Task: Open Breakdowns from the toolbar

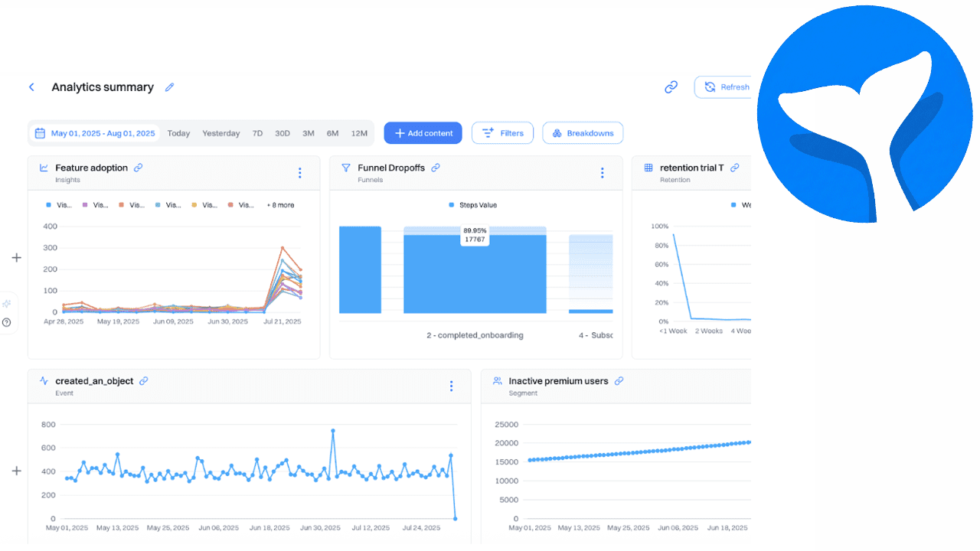Action: [583, 132]
